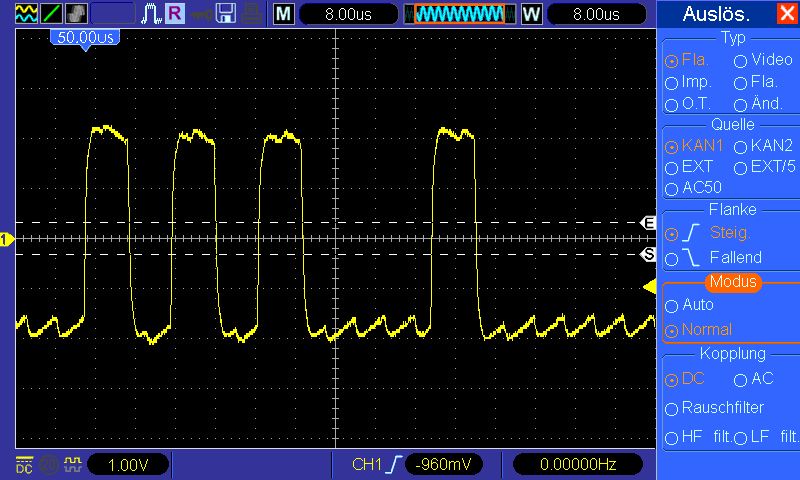800x480 pixels.
Task: Click the DC coupling icon in status bar
Action: pos(24,465)
